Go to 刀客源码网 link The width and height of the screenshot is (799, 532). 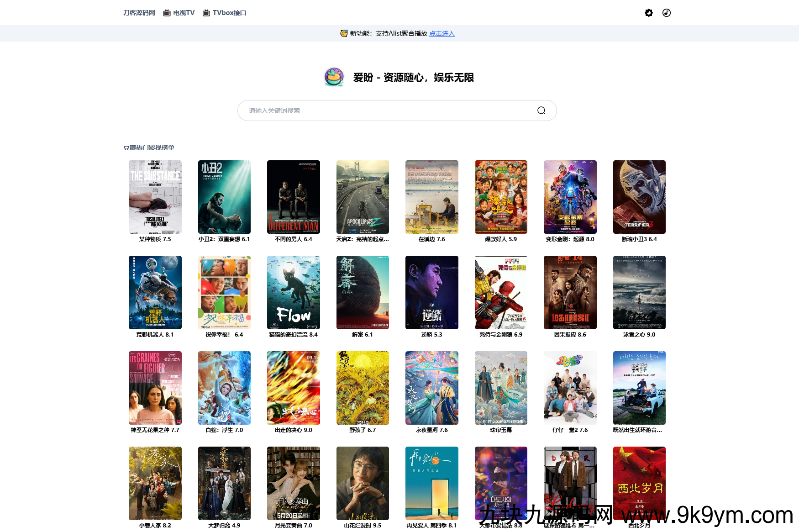tap(139, 13)
